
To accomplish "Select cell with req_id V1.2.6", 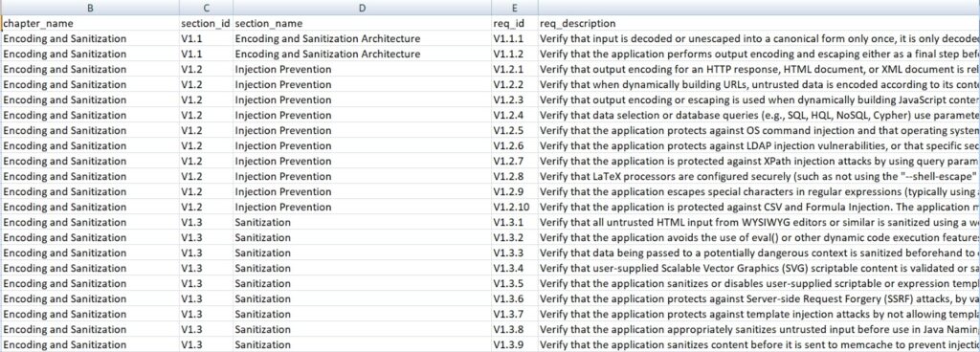I will click(x=514, y=145).
